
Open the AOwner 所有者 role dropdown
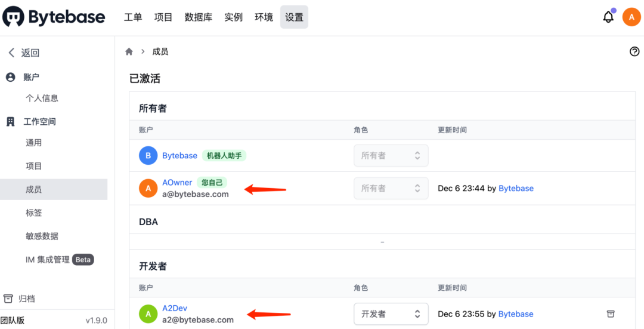[x=391, y=188]
